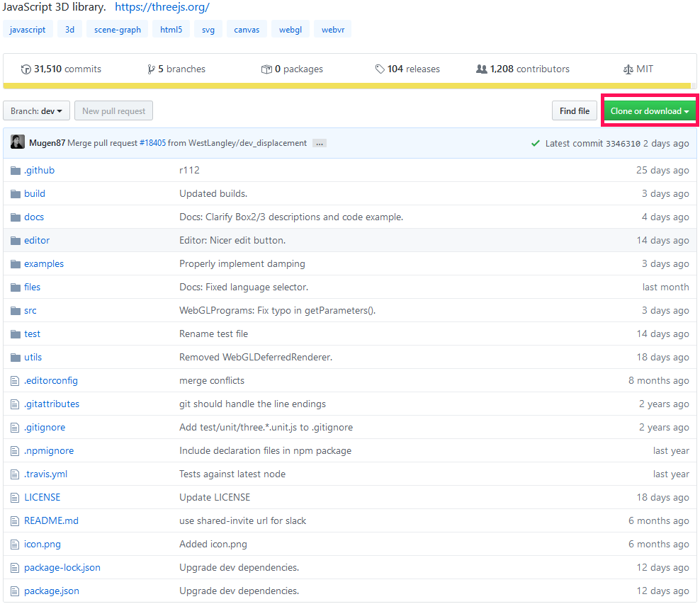700x604 pixels.
Task: Click the .npmignore file icon
Action: pyautogui.click(x=15, y=451)
